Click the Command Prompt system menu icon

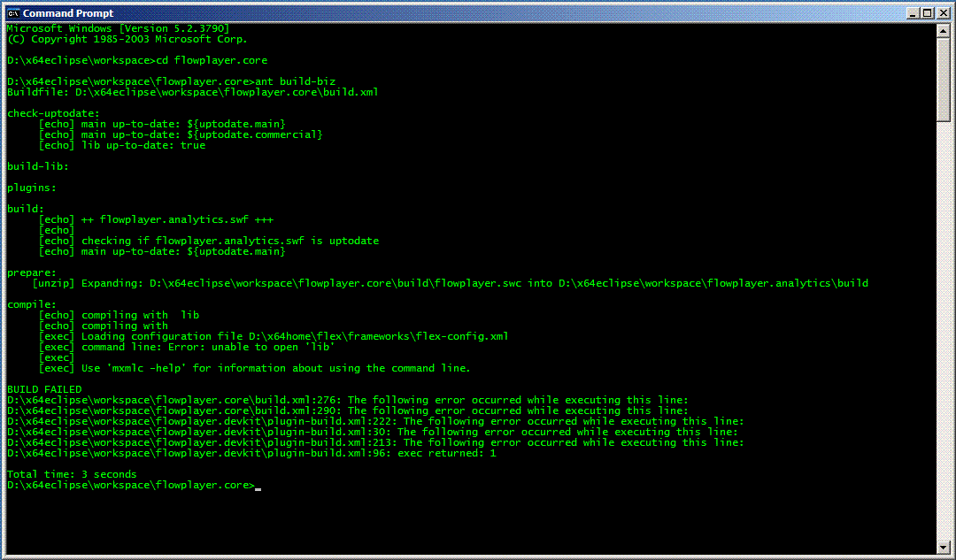tap(12, 12)
